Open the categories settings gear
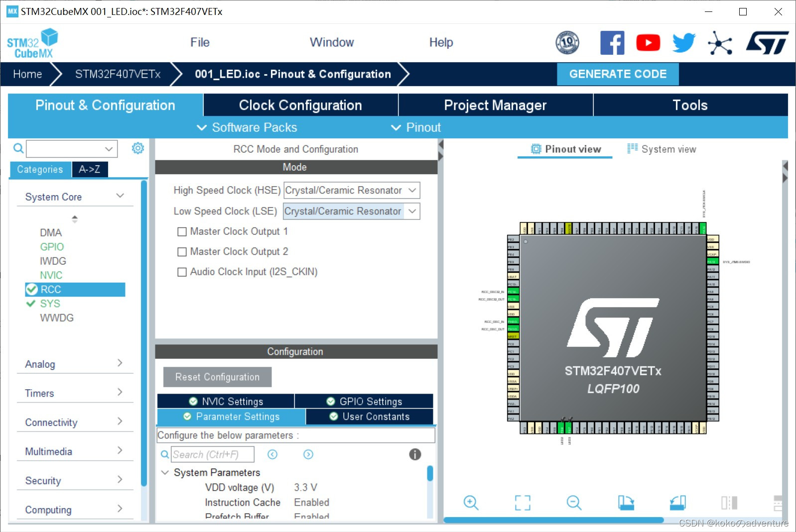 [x=138, y=148]
